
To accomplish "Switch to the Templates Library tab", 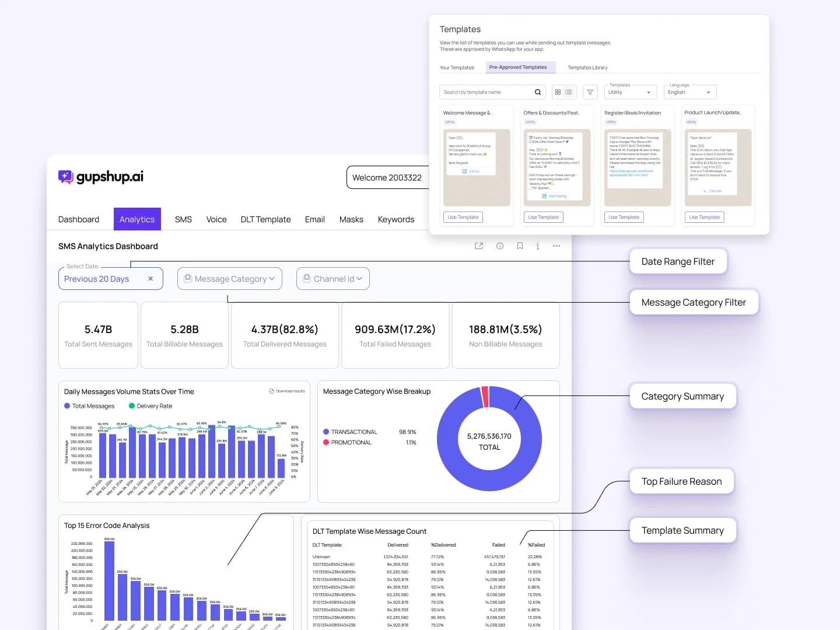I will point(587,68).
